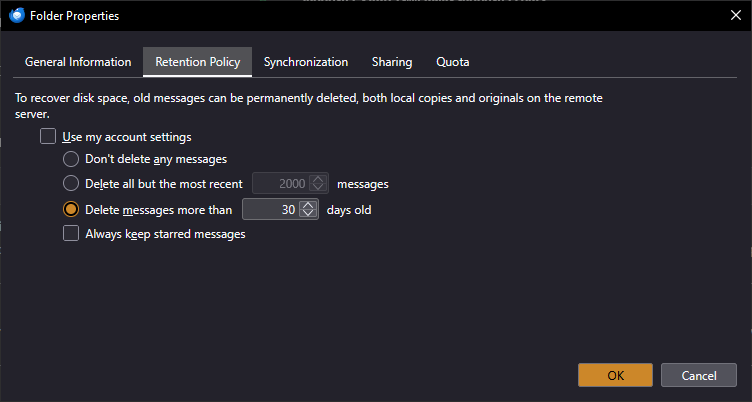
Task: Choose Delete all but the most recent
Action: [71, 184]
